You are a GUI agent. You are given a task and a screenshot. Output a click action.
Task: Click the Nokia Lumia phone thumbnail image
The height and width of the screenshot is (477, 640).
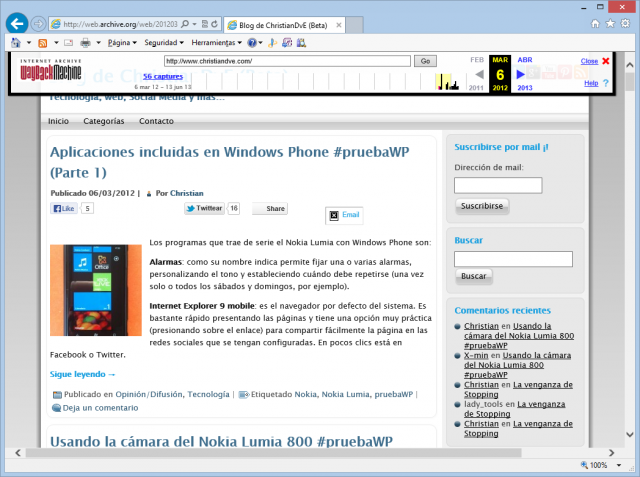pyautogui.click(x=96, y=290)
